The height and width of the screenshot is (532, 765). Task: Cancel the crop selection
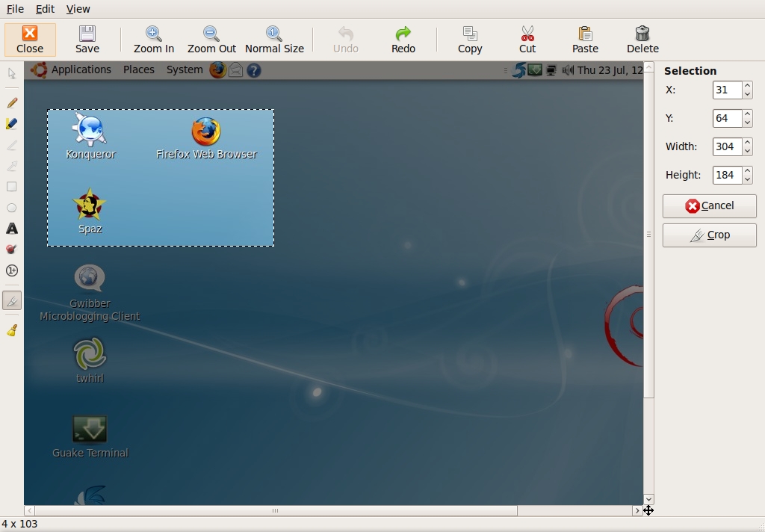[710, 206]
